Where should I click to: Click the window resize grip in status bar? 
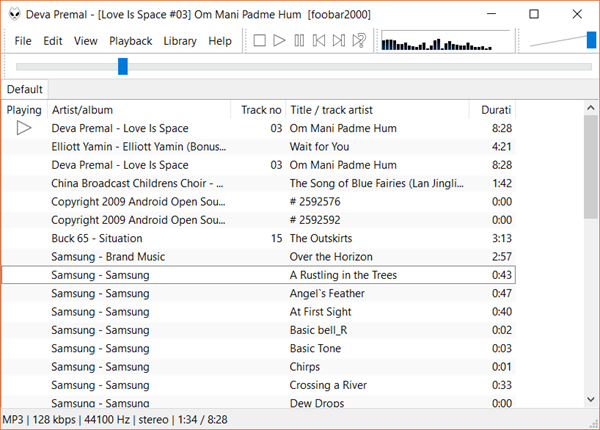[594, 423]
